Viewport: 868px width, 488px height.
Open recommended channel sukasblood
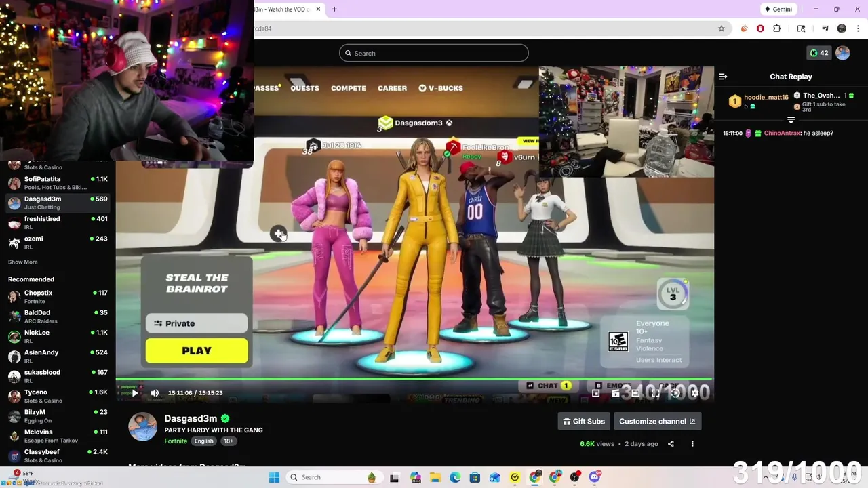[x=58, y=376]
